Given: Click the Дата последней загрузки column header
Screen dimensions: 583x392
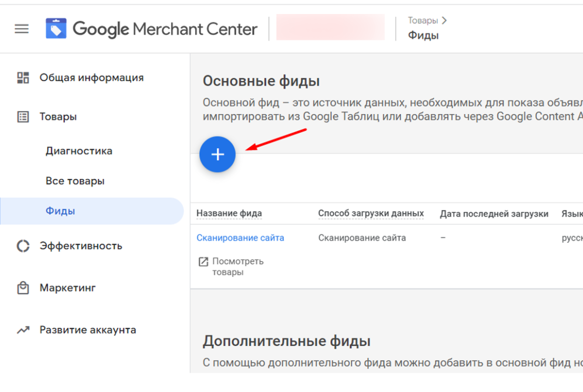Looking at the screenshot, I should click(x=494, y=214).
